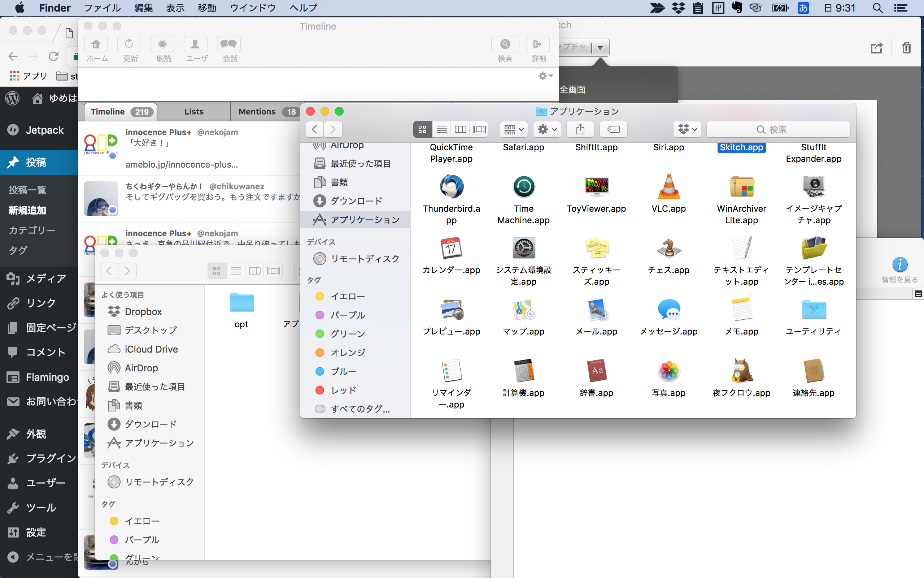Open capture mode dropdown arrow in Skitch

[x=600, y=48]
